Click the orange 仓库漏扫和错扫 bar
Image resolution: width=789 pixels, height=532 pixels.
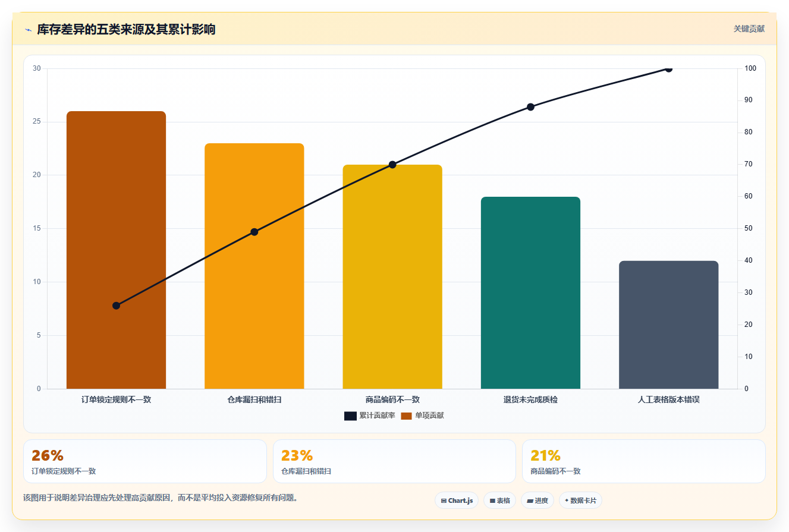pos(254,266)
